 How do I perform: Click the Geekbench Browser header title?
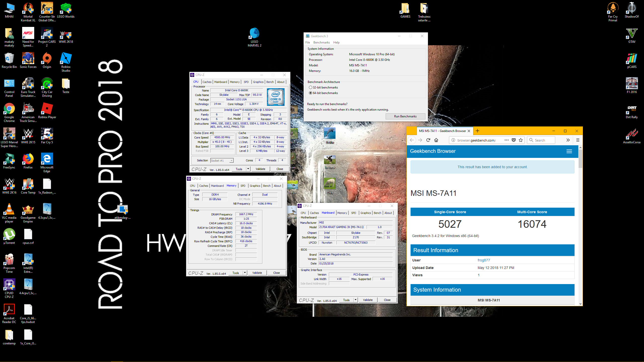click(x=433, y=151)
